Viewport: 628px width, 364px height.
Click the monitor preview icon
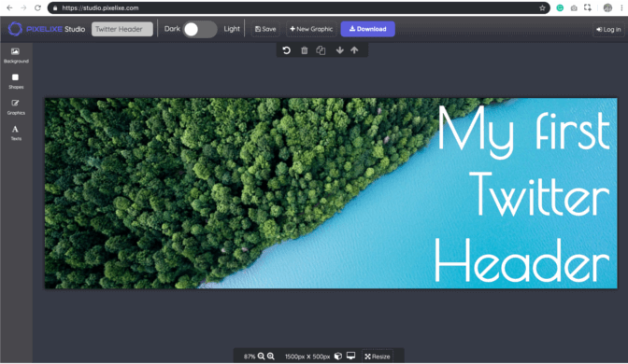click(350, 356)
